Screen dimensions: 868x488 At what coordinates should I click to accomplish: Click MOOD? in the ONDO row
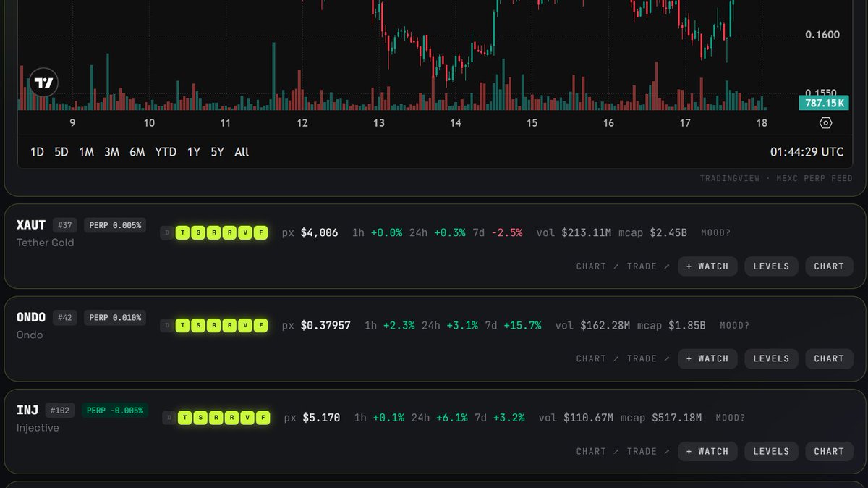735,325
